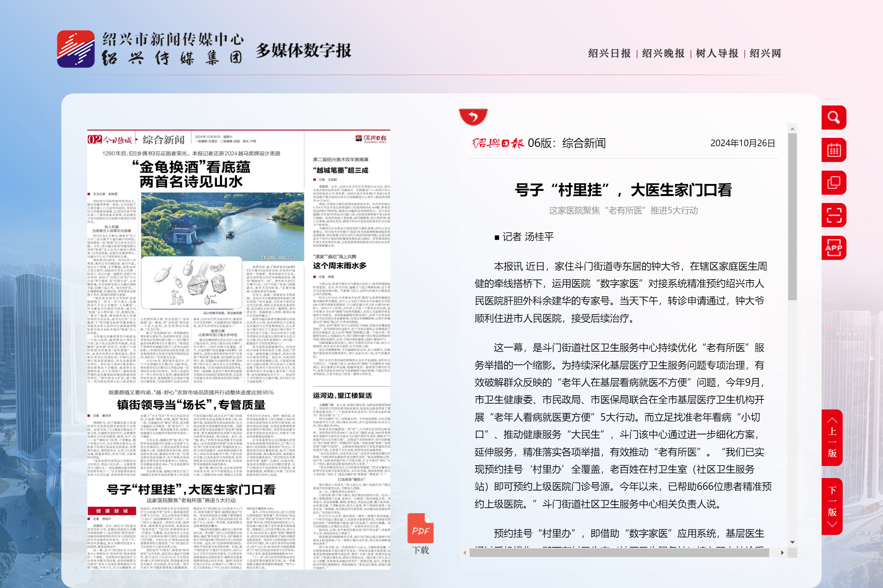Click the 绍兴日报 masthead on page image
Image resolution: width=883 pixels, height=588 pixels.
pyautogui.click(x=371, y=139)
